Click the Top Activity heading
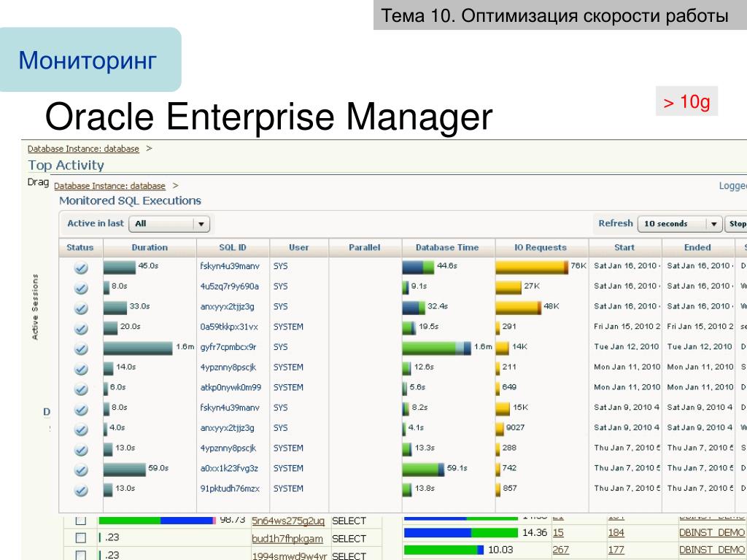Screen dimensions: 747x560 coord(66,166)
